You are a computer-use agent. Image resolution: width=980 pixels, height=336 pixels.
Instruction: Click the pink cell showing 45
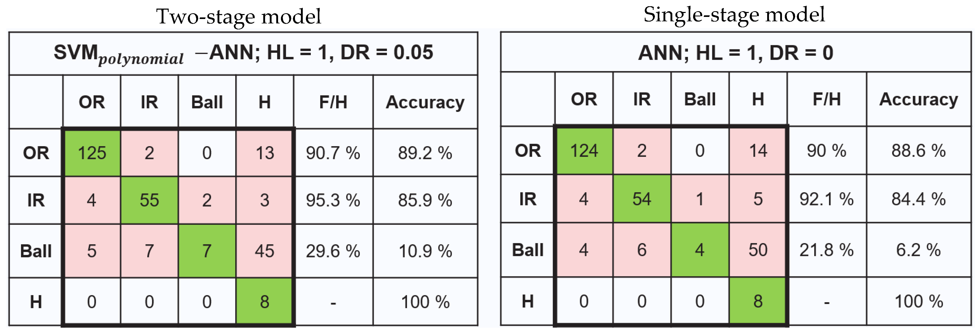264,251
